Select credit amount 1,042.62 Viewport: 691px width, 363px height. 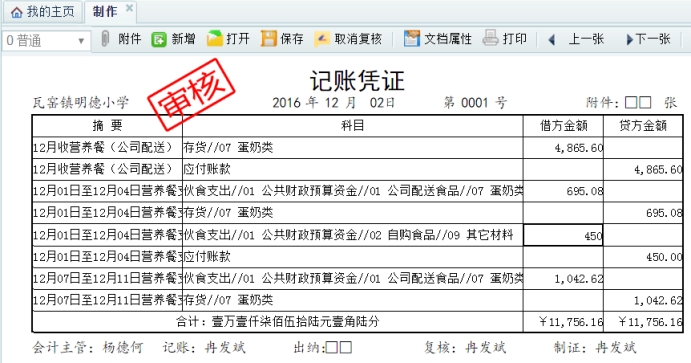click(x=643, y=300)
